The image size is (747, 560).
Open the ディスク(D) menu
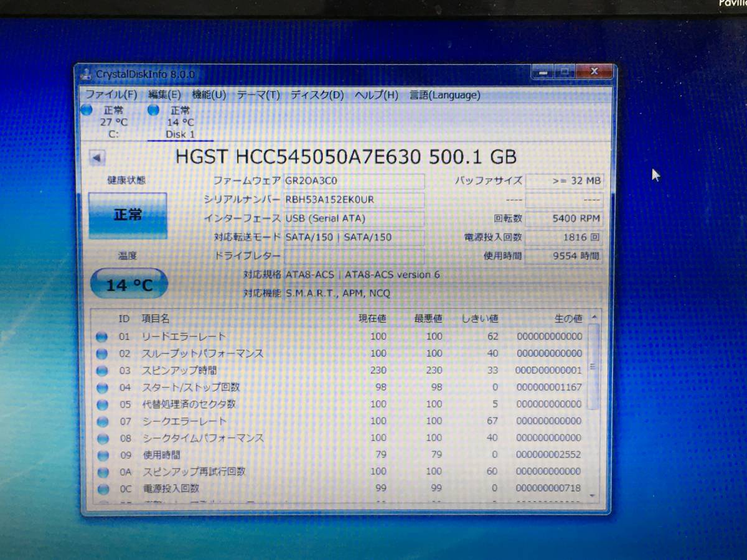coord(317,95)
